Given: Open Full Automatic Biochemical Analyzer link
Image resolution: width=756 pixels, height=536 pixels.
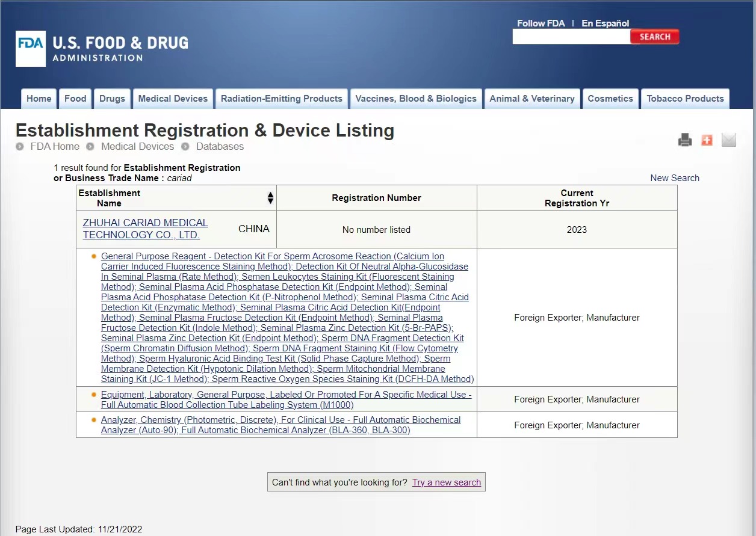Looking at the screenshot, I should [280, 425].
